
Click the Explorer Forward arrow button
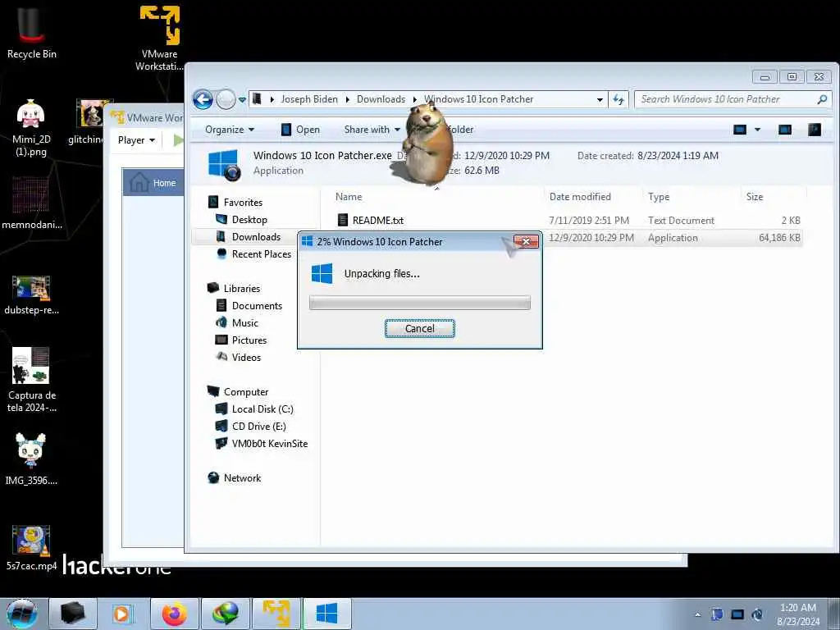(226, 99)
